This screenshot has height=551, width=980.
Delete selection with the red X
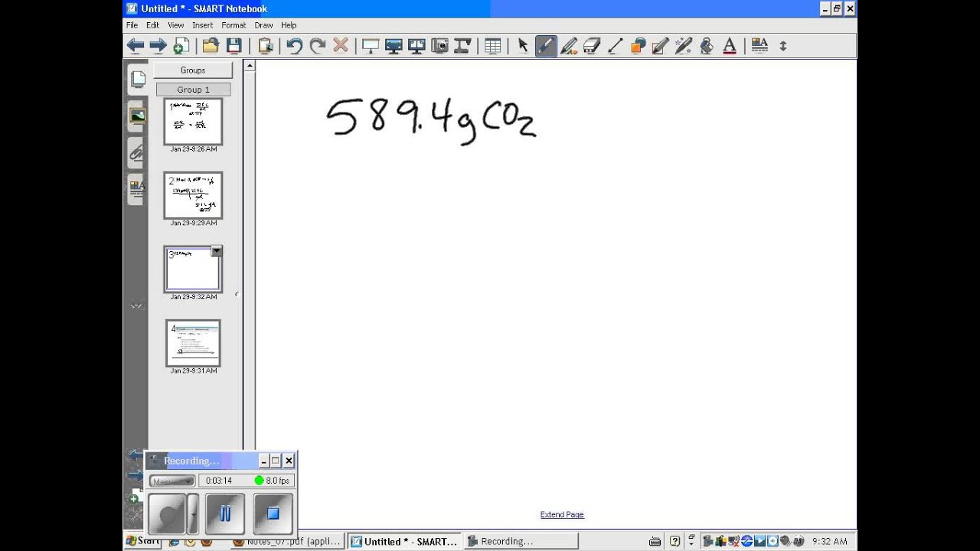pyautogui.click(x=341, y=46)
